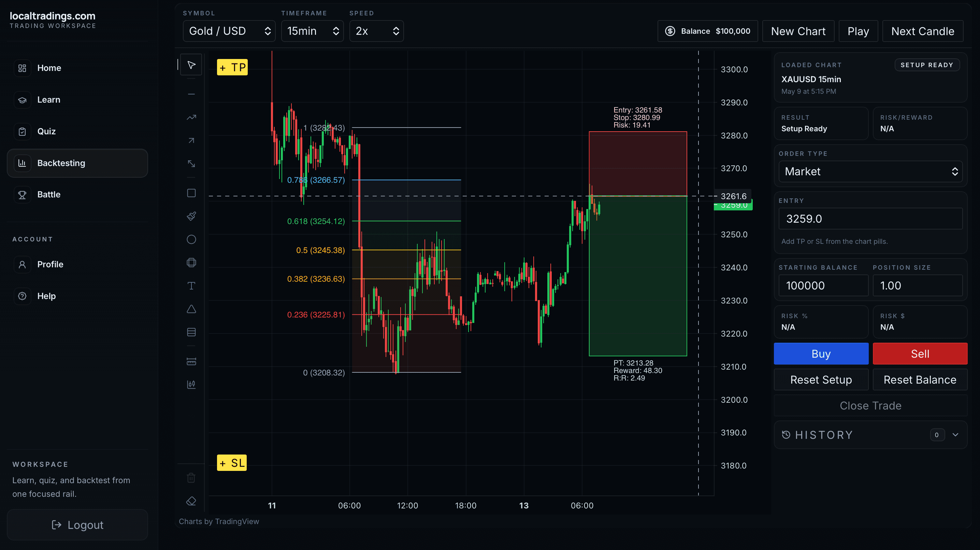The image size is (980, 550).
Task: Add a take profit with + TP pill
Action: 232,67
